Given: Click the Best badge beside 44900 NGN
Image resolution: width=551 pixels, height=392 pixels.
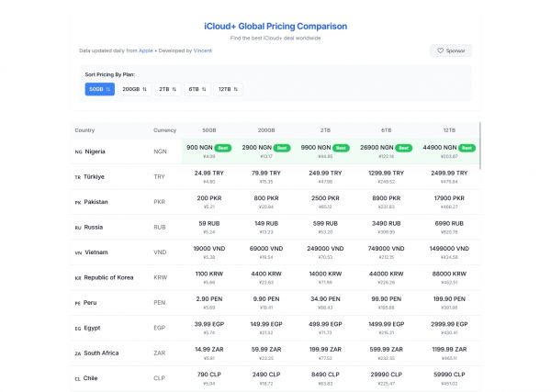Looking at the screenshot, I should [467, 148].
